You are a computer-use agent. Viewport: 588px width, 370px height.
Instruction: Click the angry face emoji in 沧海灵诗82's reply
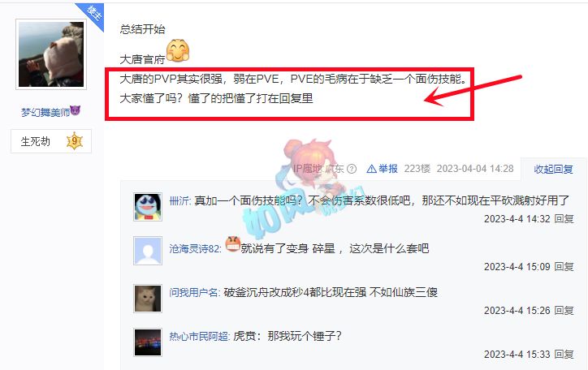(x=232, y=243)
